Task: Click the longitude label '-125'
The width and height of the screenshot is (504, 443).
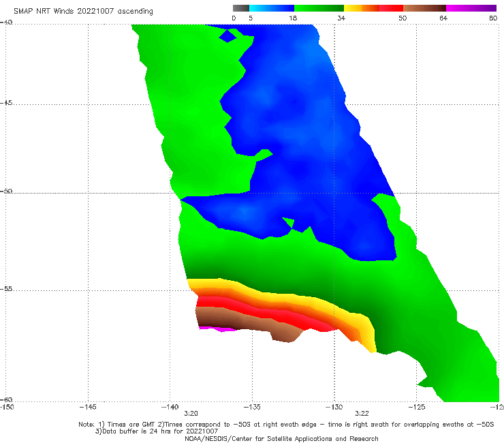Action: coord(417,407)
